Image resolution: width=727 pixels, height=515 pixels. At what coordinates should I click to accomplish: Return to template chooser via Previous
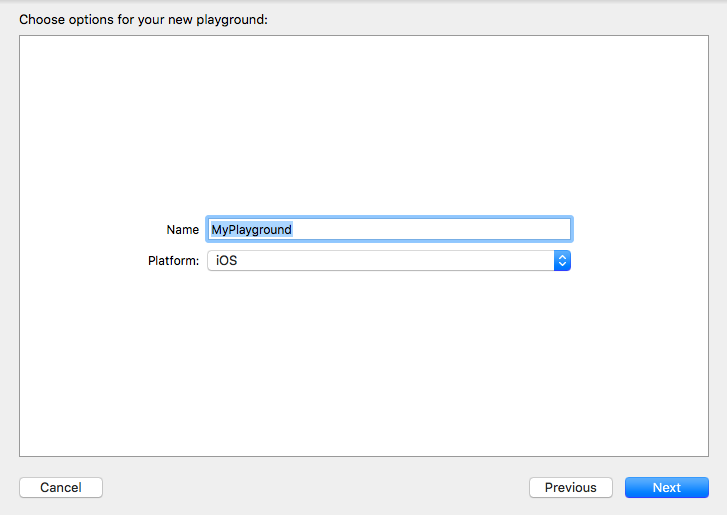[570, 487]
